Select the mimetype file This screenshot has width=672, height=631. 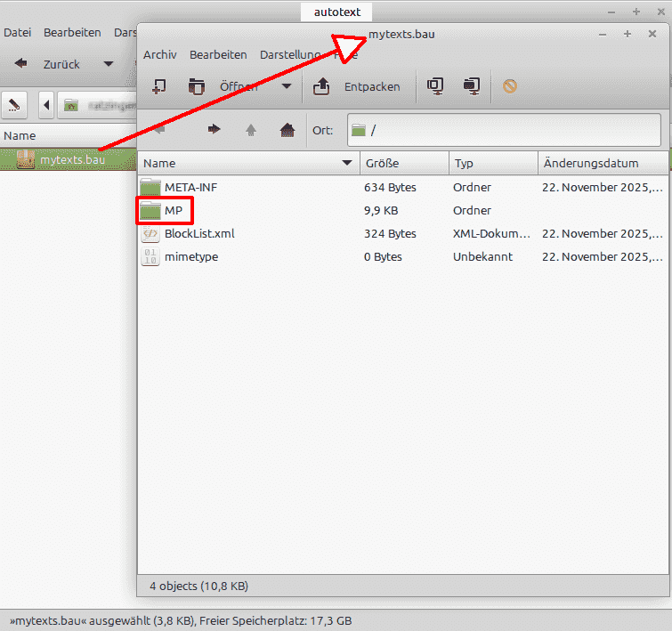[190, 257]
